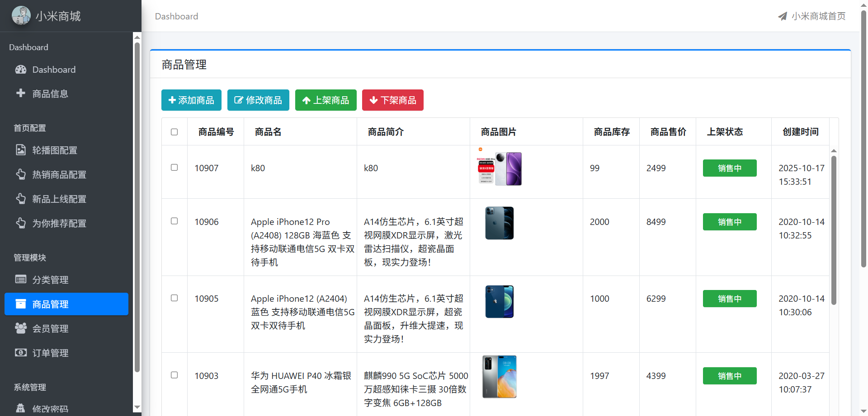The image size is (868, 416).
Task: Click the avatar logo next to 小米商城
Action: tap(21, 16)
